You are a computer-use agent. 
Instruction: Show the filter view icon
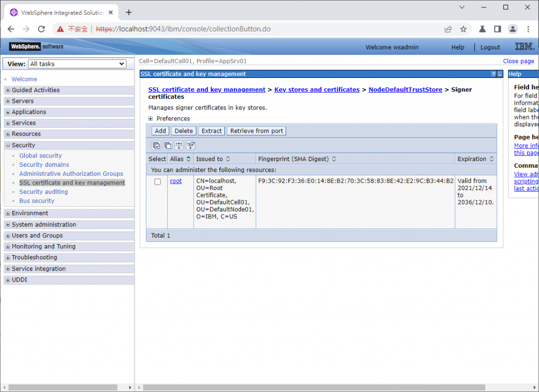click(x=179, y=145)
